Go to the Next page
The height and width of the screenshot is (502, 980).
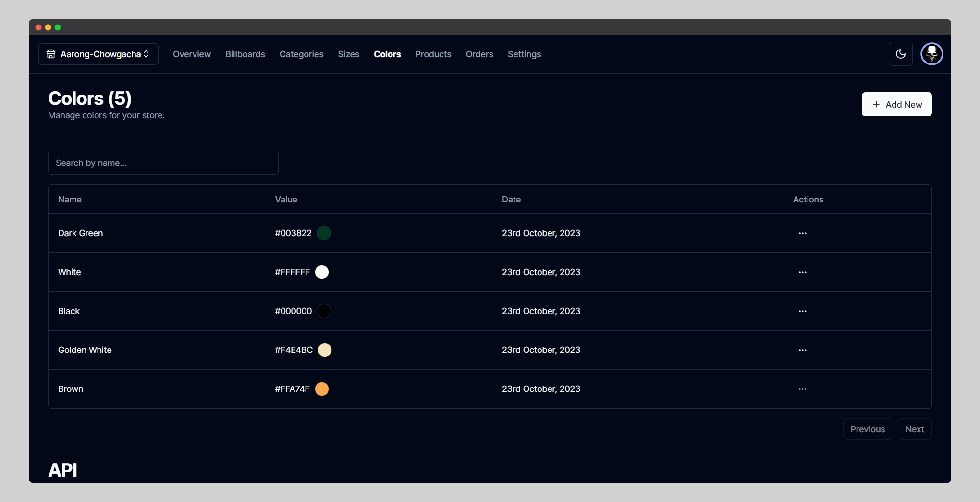tap(915, 429)
